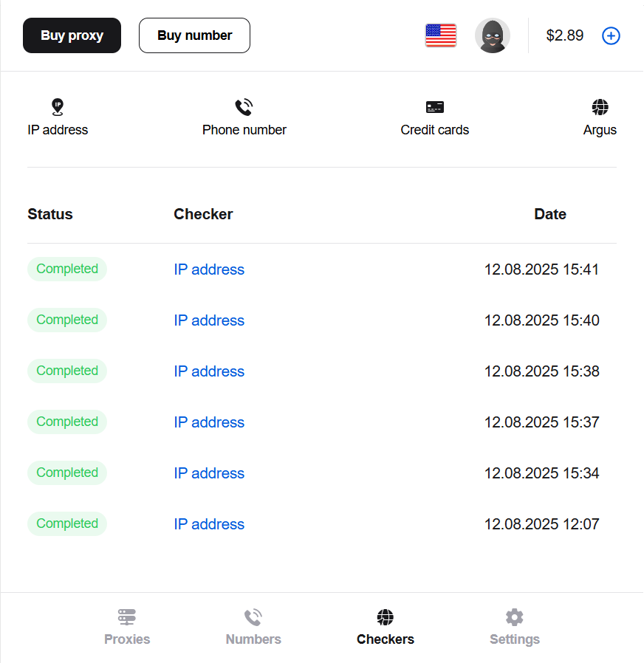Open the Phone number checker icon
Image resolution: width=644 pixels, height=663 pixels.
click(244, 108)
